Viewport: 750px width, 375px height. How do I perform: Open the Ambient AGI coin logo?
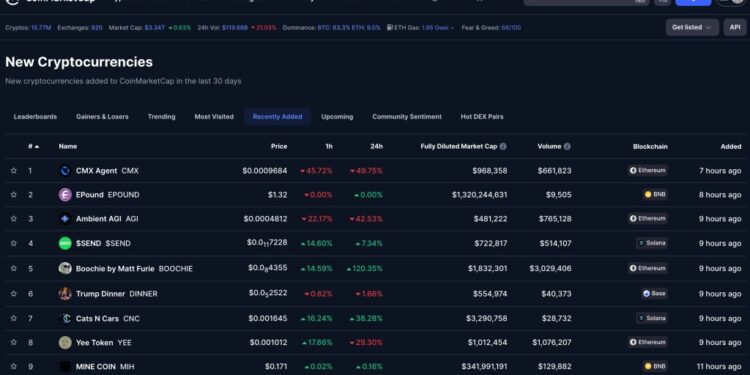65,219
